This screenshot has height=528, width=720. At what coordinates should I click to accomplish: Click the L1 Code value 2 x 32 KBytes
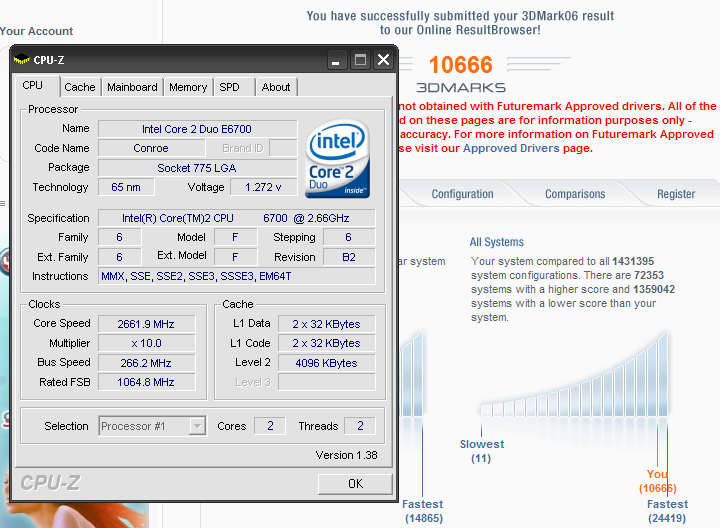pos(326,343)
